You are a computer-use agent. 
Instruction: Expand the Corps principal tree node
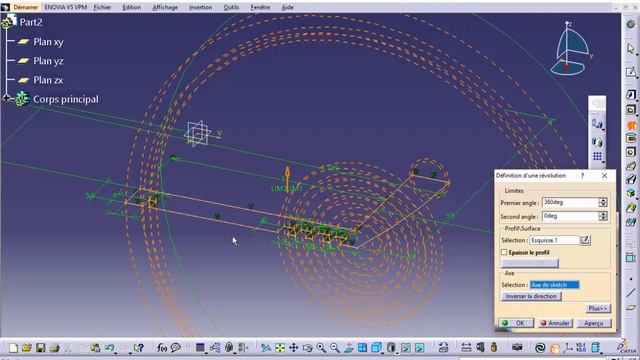pos(6,98)
